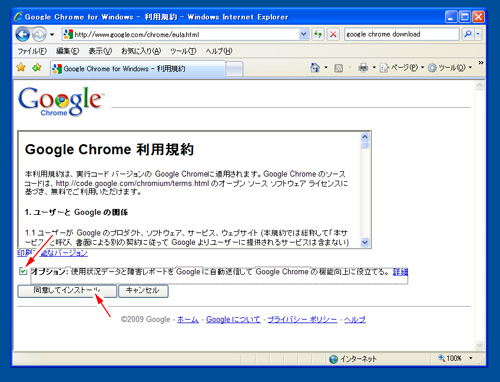
Task: Click the インターネット zone globe icon
Action: 333,359
